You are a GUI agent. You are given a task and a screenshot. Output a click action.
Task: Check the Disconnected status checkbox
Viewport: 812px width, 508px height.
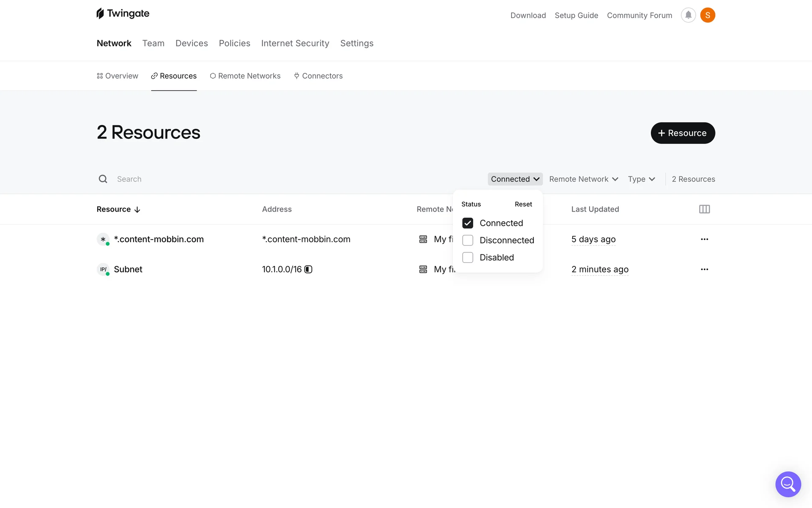[468, 240]
